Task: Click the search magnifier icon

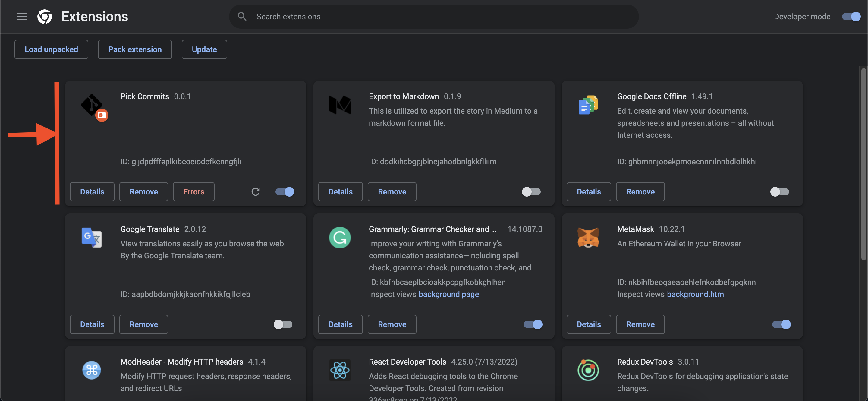Action: (242, 17)
